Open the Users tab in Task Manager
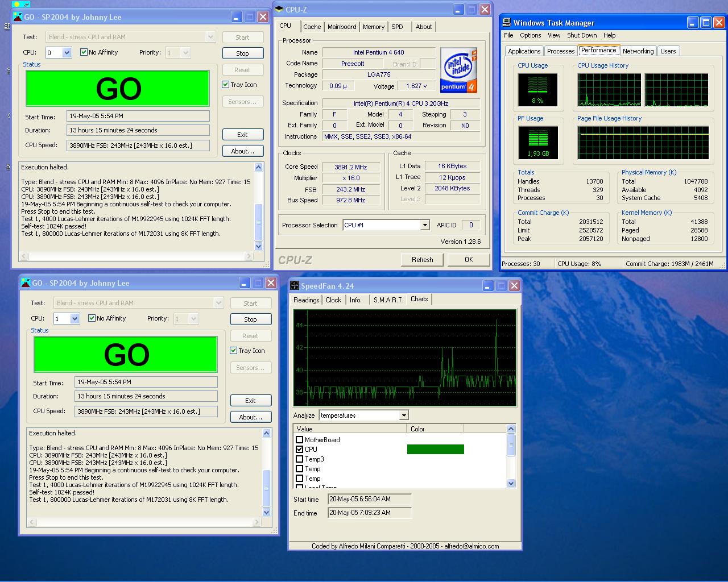Image resolution: width=728 pixels, height=582 pixels. [x=668, y=51]
